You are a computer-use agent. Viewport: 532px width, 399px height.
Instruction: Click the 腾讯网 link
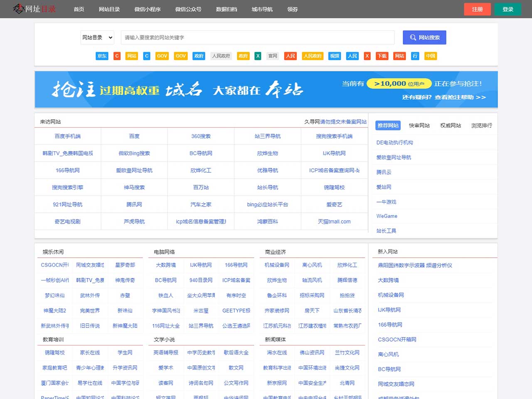pyautogui.click(x=134, y=204)
